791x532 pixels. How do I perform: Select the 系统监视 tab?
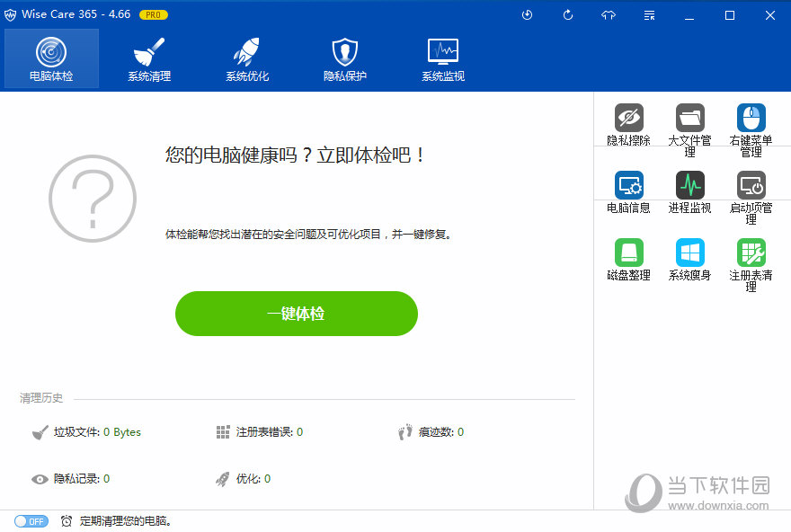coord(443,58)
